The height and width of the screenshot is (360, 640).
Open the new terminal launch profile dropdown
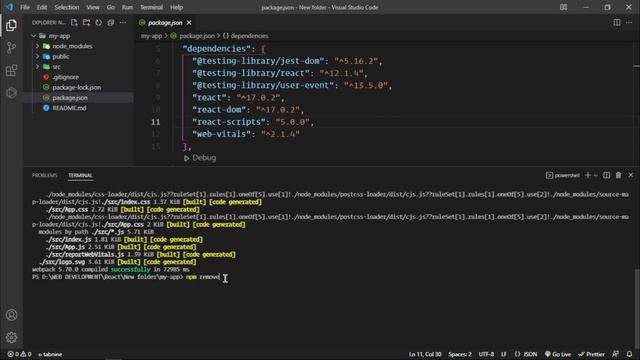point(596,175)
